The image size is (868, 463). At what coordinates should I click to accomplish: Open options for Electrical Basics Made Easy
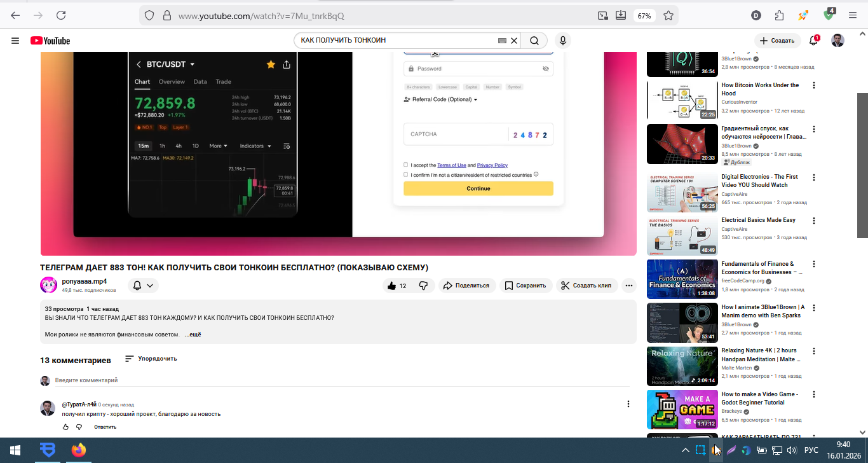click(814, 221)
